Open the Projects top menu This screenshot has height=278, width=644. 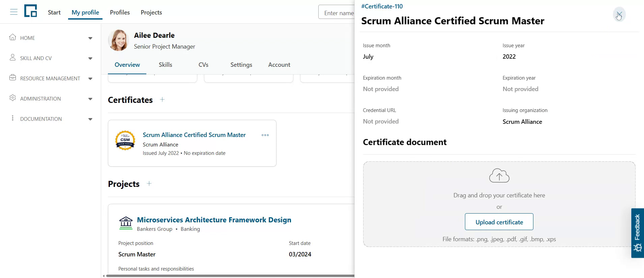(x=151, y=12)
